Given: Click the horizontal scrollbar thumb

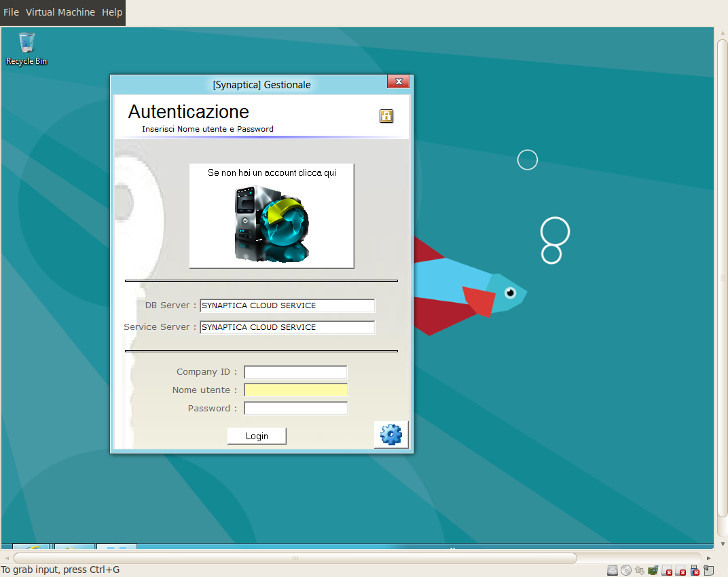Looking at the screenshot, I should [295, 558].
